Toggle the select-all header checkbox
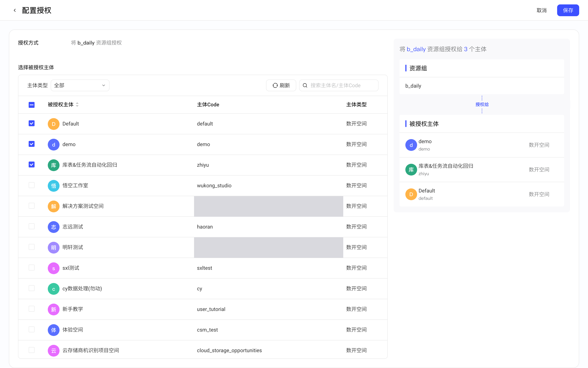The width and height of the screenshot is (588, 368). click(32, 105)
